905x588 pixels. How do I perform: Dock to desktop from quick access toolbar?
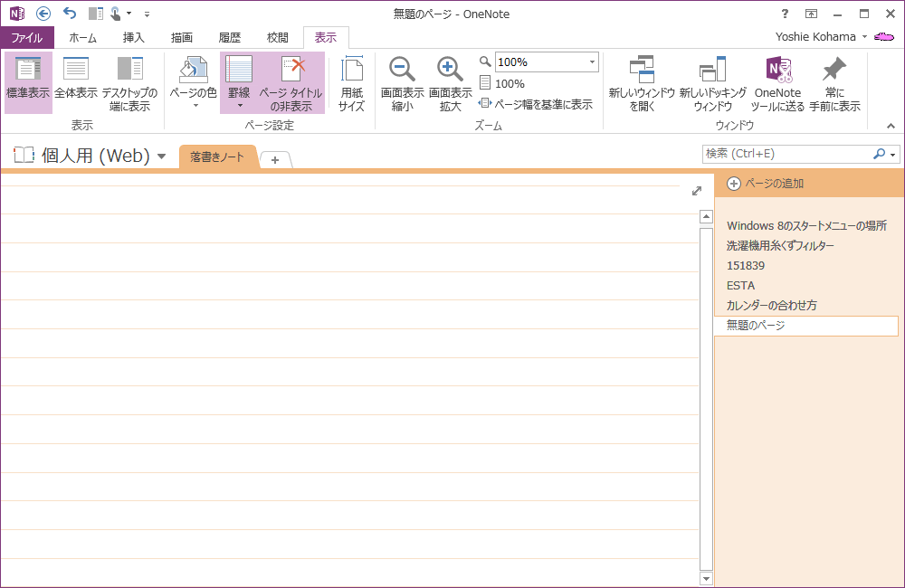pos(96,14)
